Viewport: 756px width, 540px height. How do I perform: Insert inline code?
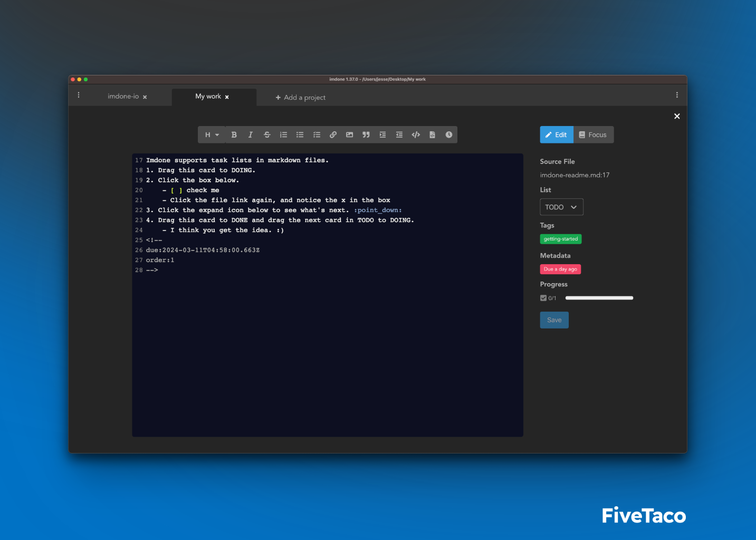pos(416,135)
